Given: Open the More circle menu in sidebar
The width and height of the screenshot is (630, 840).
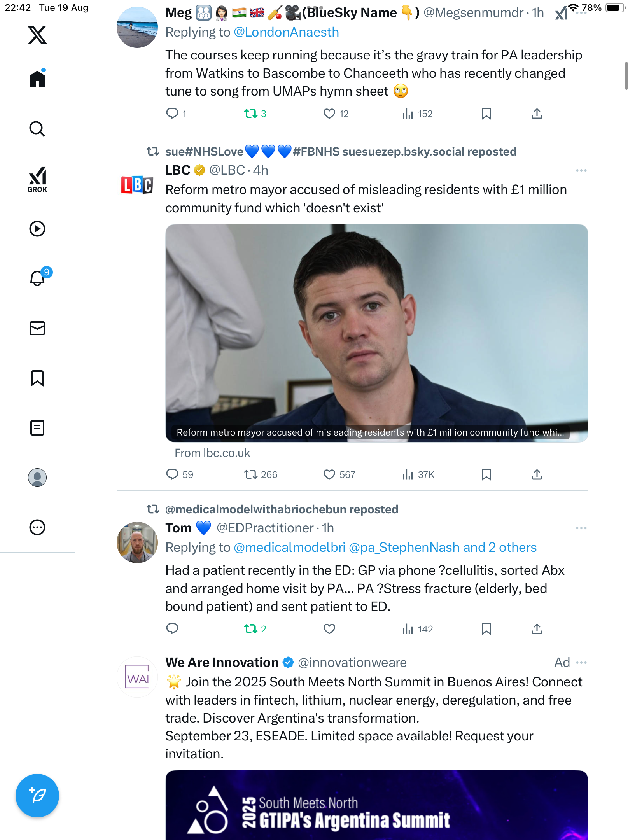Looking at the screenshot, I should [x=37, y=527].
